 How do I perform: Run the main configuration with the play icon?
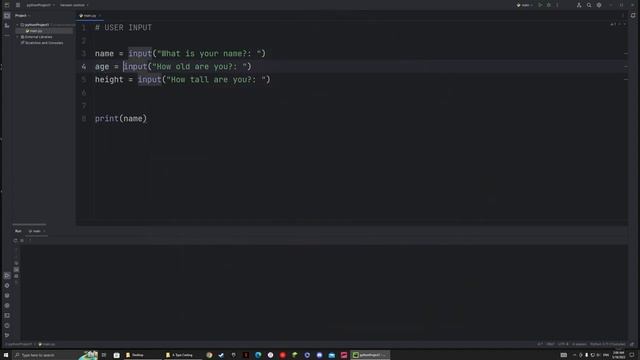[540, 5]
